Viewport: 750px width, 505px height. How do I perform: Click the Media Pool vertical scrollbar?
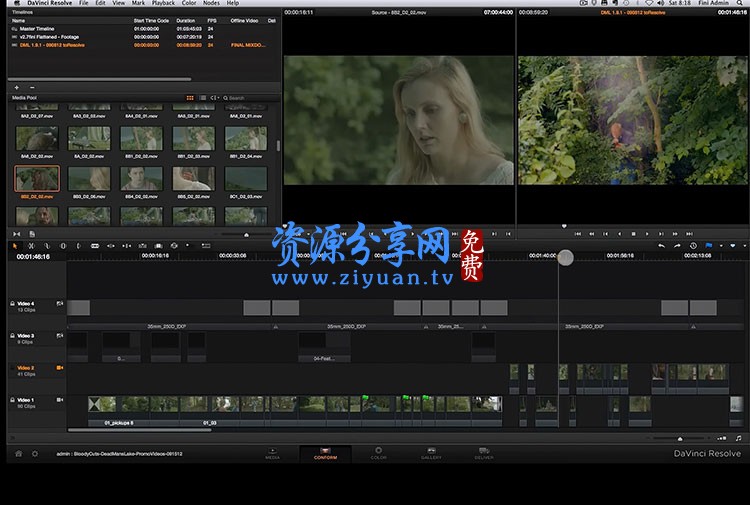[x=278, y=145]
